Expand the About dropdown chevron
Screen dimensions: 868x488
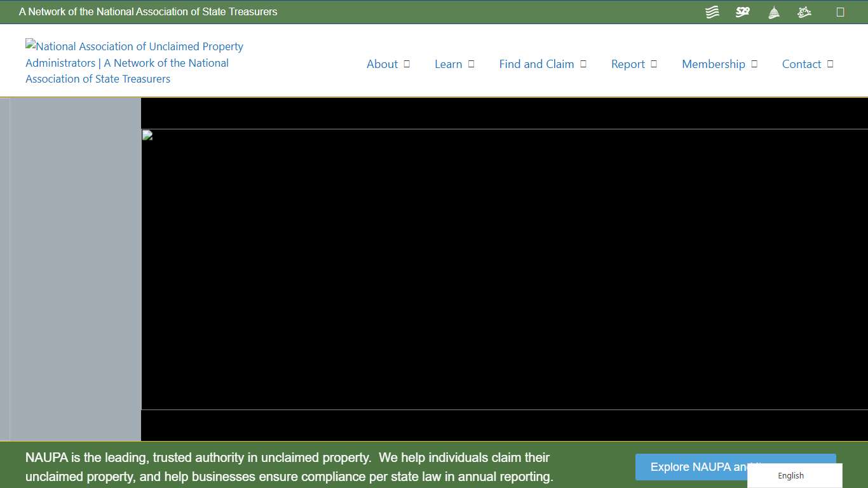407,64
